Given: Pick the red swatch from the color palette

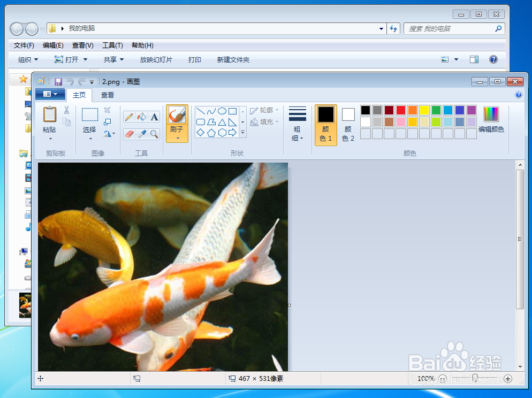Looking at the screenshot, I should point(401,110).
